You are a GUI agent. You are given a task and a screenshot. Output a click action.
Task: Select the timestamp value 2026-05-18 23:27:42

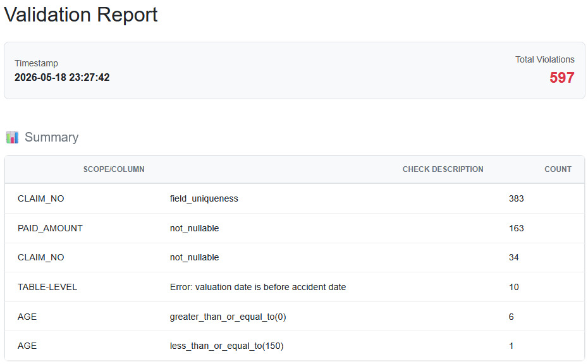[x=62, y=78]
